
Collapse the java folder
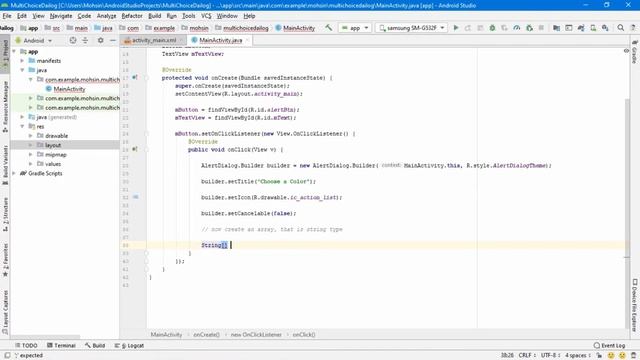22,70
